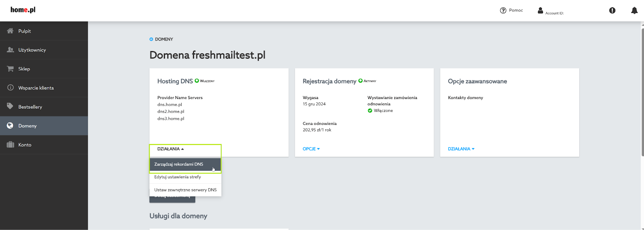Click the Rejestracja domeny Aktywny status indicator
The height and width of the screenshot is (230, 644).
(x=367, y=81)
